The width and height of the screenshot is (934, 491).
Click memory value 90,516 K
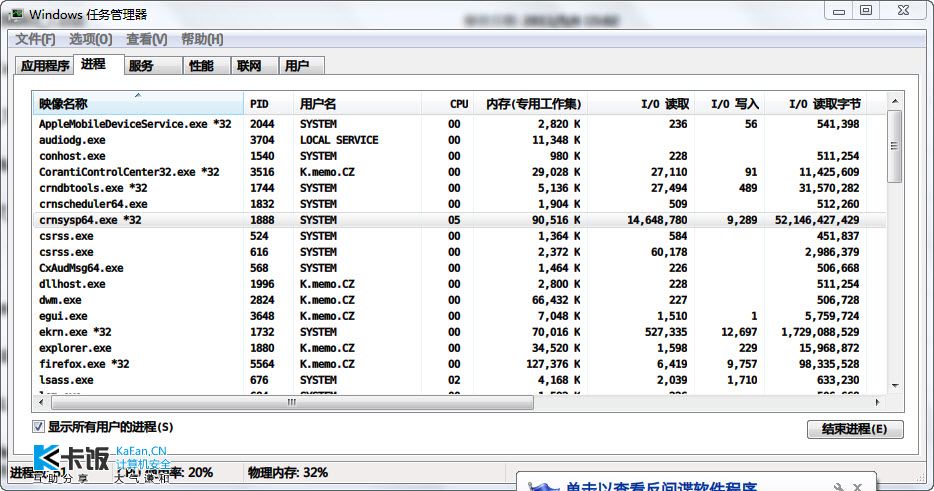pyautogui.click(x=556, y=220)
